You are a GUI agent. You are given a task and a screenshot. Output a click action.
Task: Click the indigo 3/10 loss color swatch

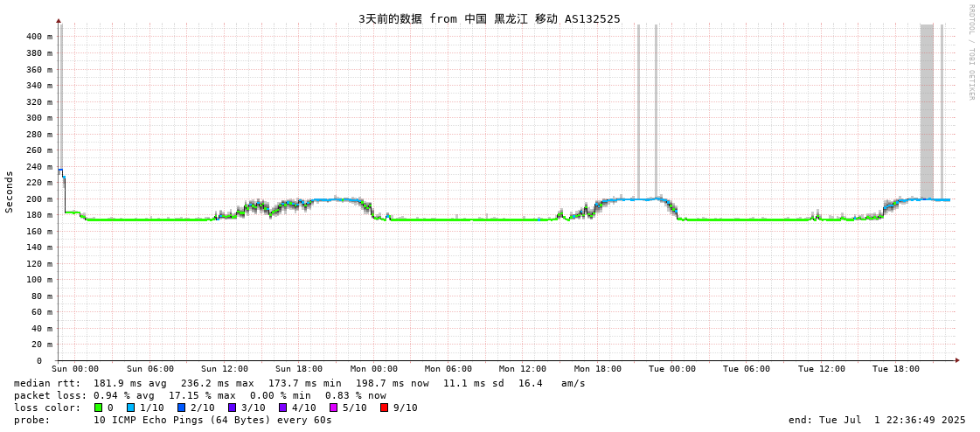pos(232,408)
